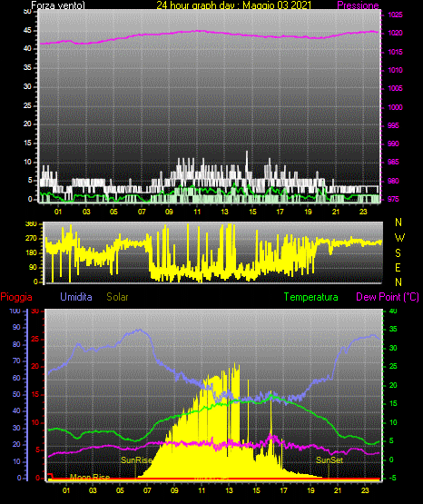The width and height of the screenshot is (423, 504).
Task: Click the 'SunRise' marker text
Action: pos(136,460)
